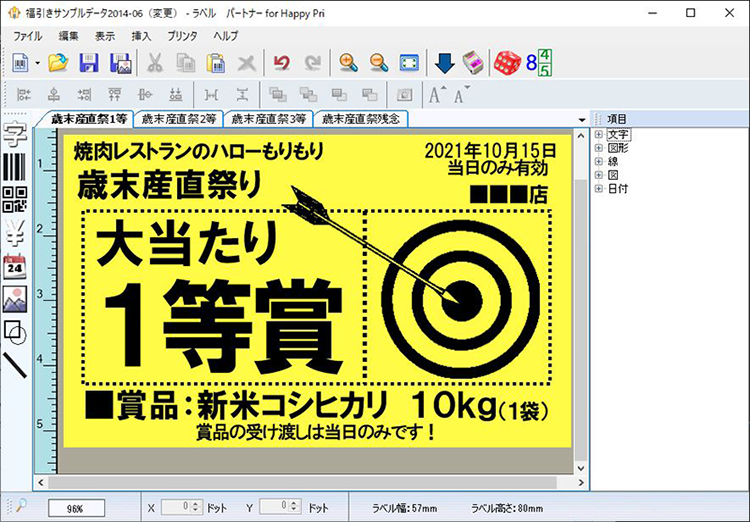Click the align left edges icon
750x522 pixels.
click(x=24, y=95)
